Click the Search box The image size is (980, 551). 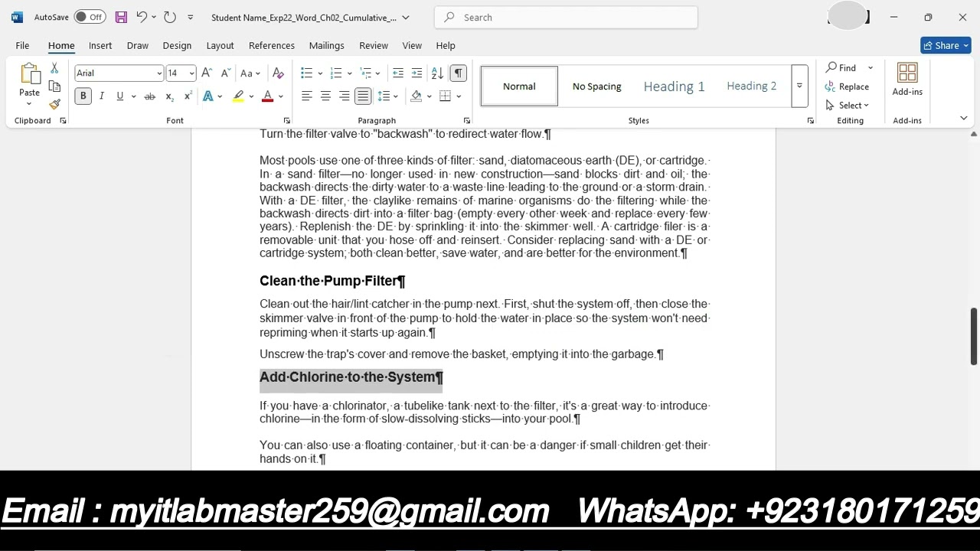click(x=566, y=17)
